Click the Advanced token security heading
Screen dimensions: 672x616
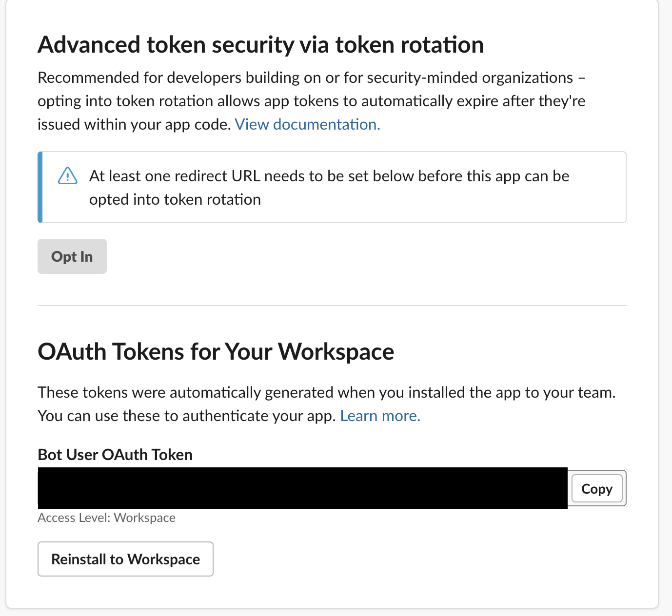pyautogui.click(x=261, y=44)
